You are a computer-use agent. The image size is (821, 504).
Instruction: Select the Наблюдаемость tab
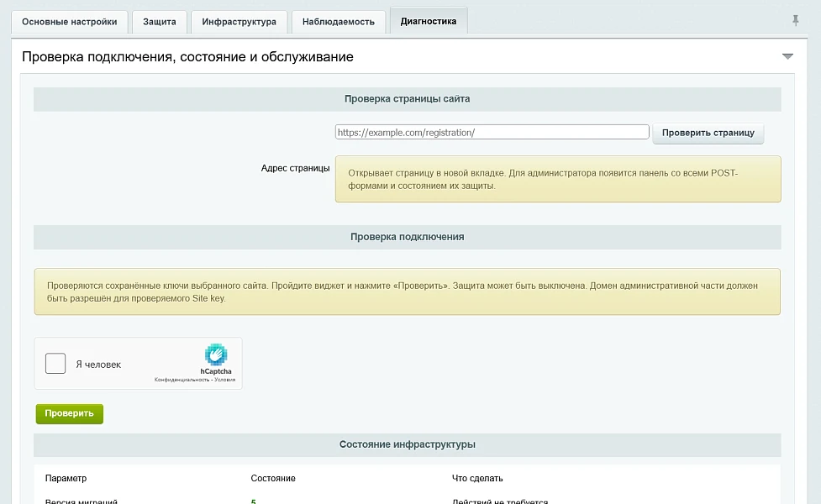tap(339, 22)
